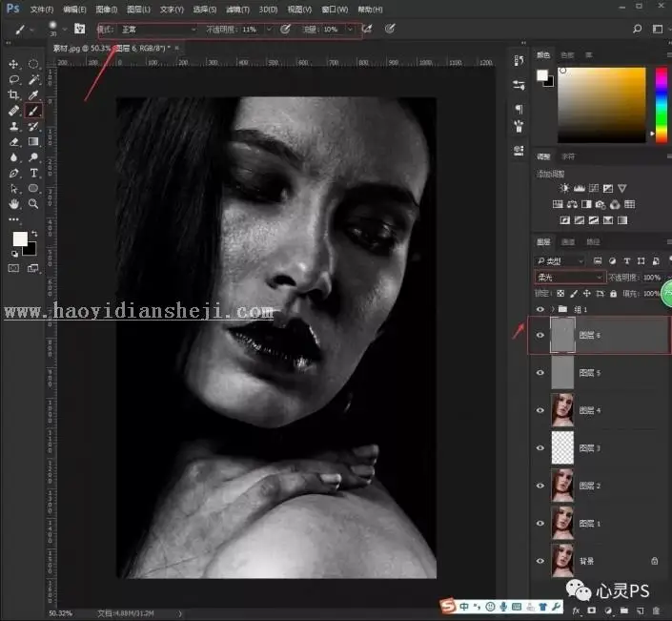Select the Elliptical Marquee tool
This screenshot has height=621, width=672.
pos(33,64)
